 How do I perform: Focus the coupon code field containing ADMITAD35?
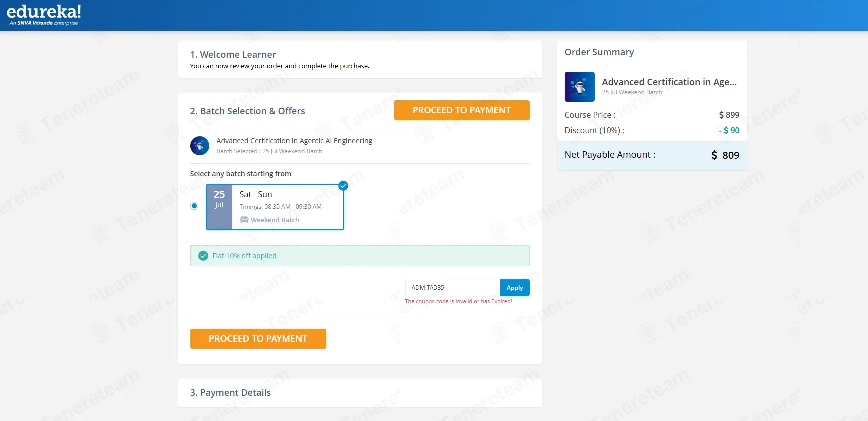(x=452, y=288)
